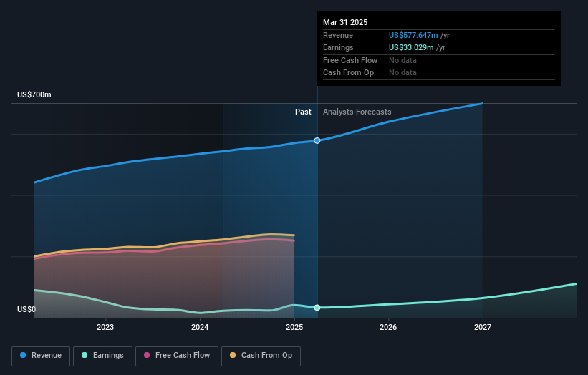Click the 2024 axis label

200,328
